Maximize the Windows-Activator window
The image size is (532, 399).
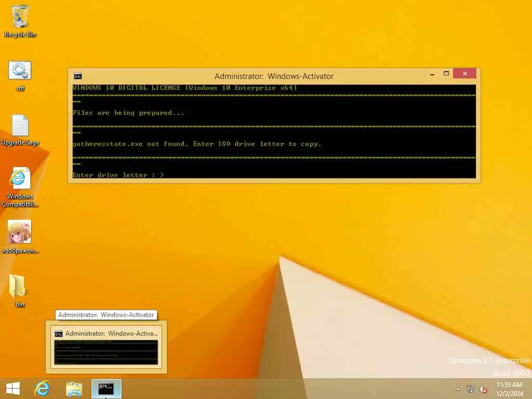(x=446, y=74)
